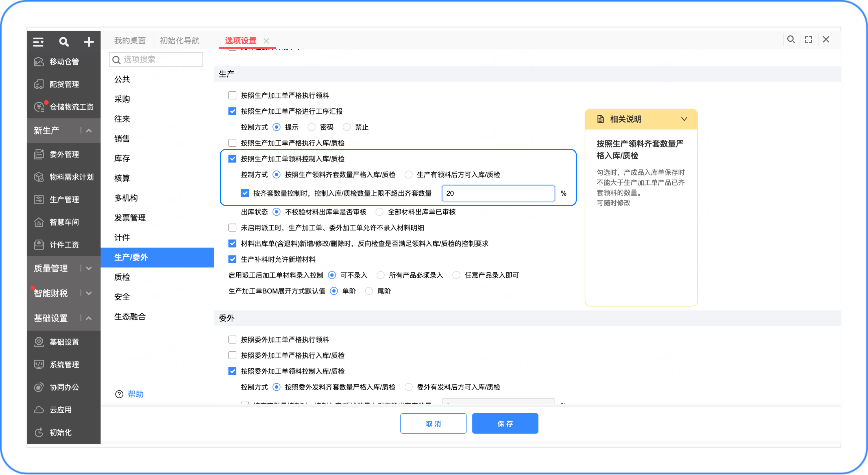Open the 帮助 help link
The width and height of the screenshot is (868, 475).
pyautogui.click(x=136, y=394)
